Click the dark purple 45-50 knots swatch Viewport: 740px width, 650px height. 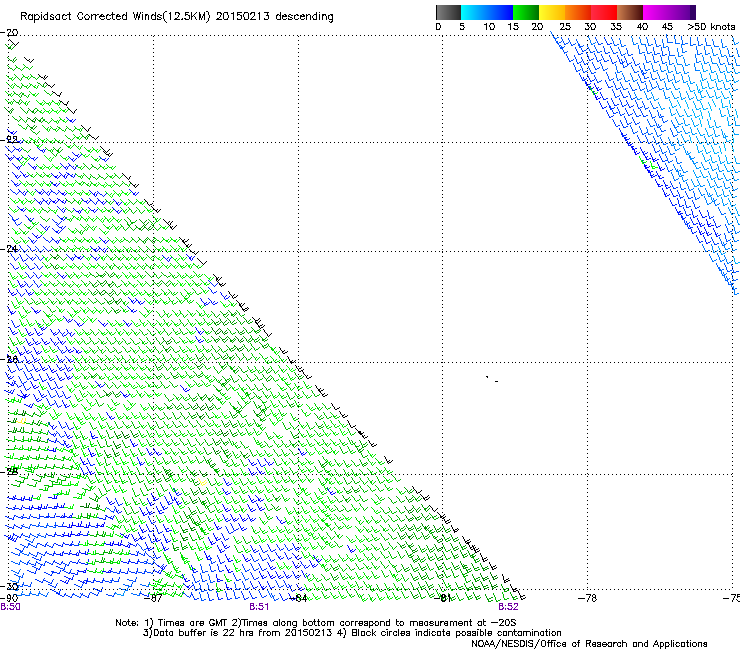tap(682, 12)
